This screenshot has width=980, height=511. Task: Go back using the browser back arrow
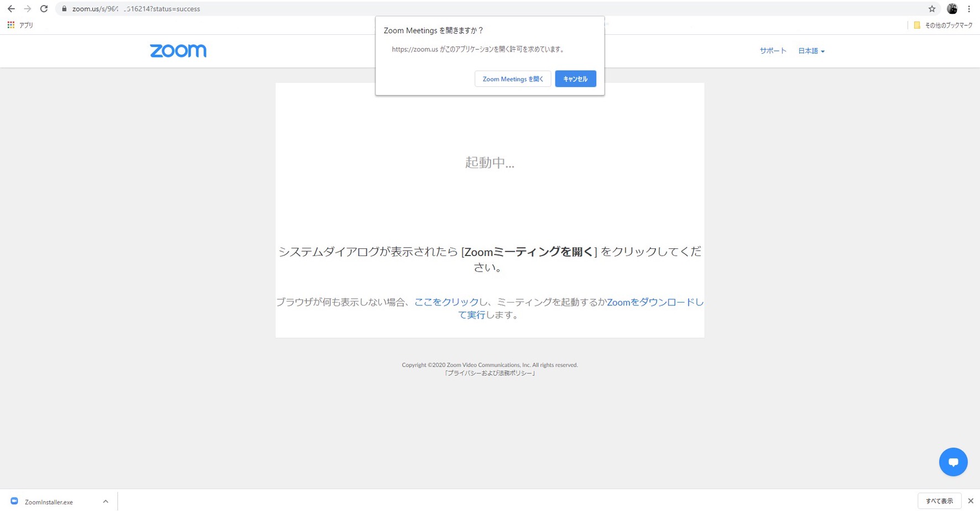tap(11, 9)
